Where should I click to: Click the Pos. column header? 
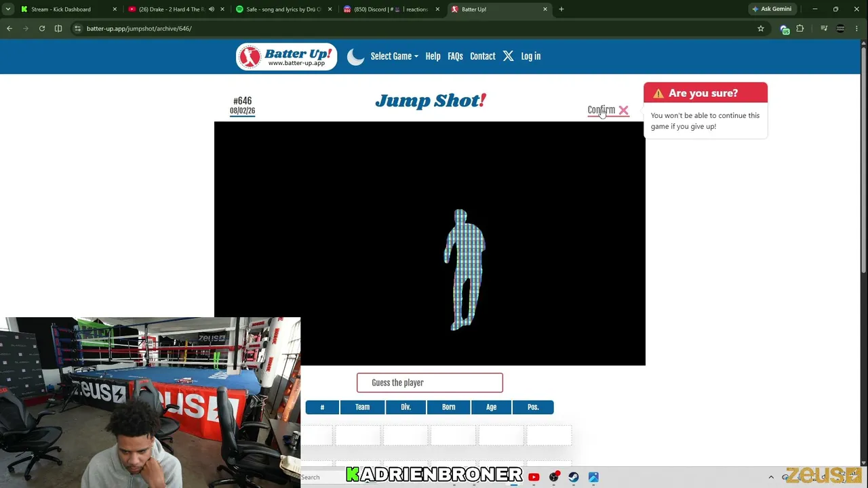click(x=533, y=407)
